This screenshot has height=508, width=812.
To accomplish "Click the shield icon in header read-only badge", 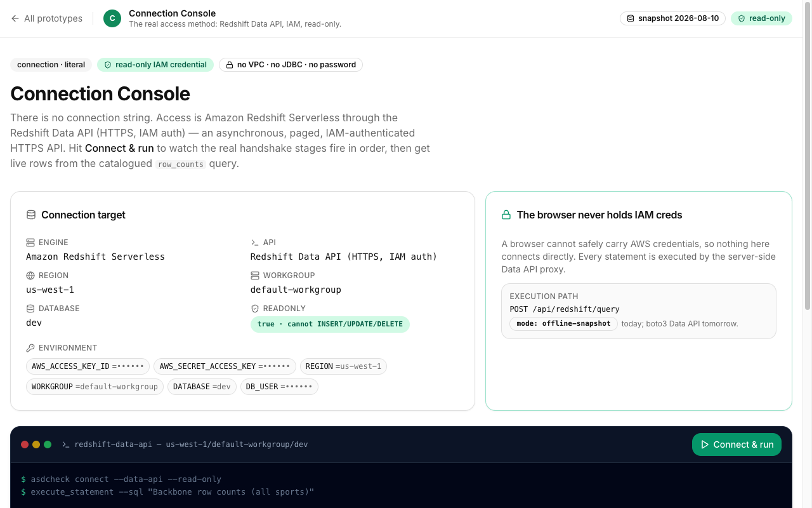I will click(742, 18).
